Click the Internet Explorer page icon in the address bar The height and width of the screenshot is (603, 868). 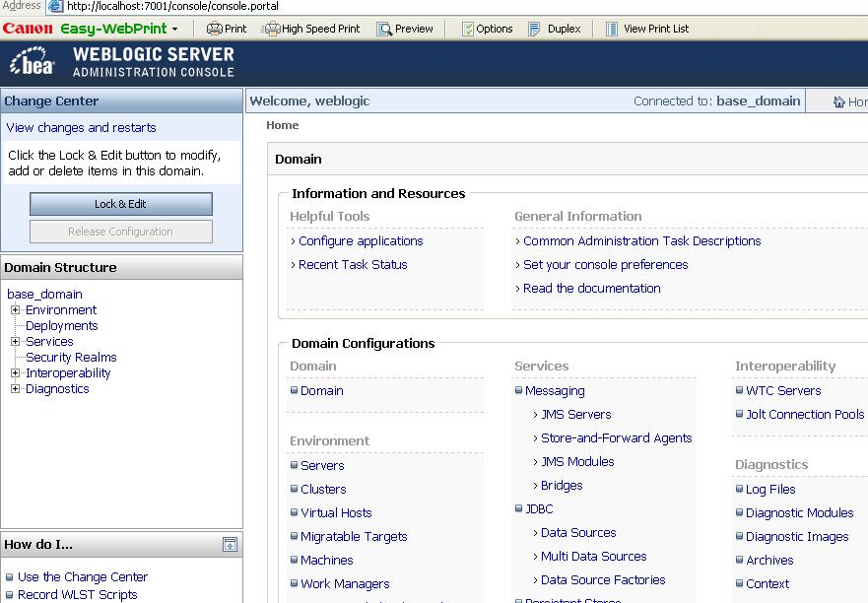pos(55,7)
